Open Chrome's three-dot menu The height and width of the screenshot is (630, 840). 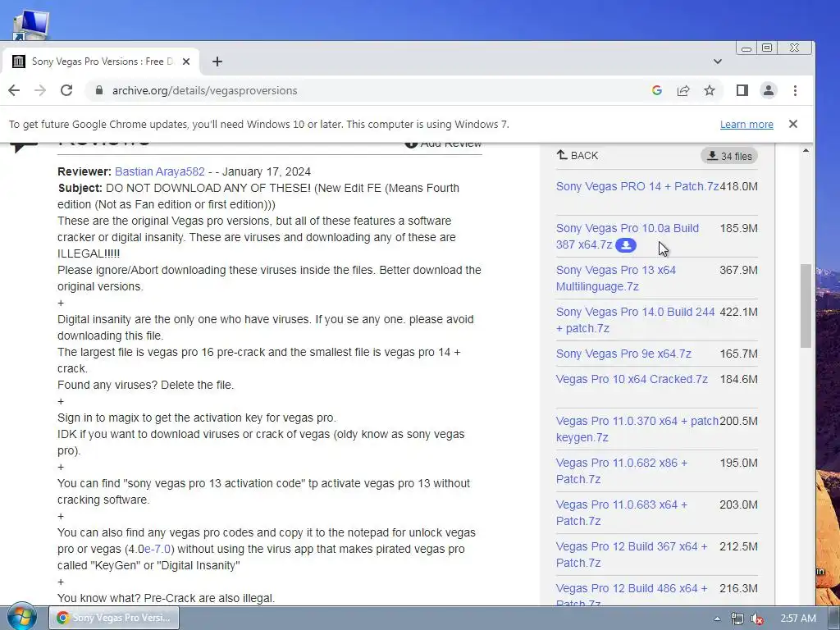coord(795,90)
